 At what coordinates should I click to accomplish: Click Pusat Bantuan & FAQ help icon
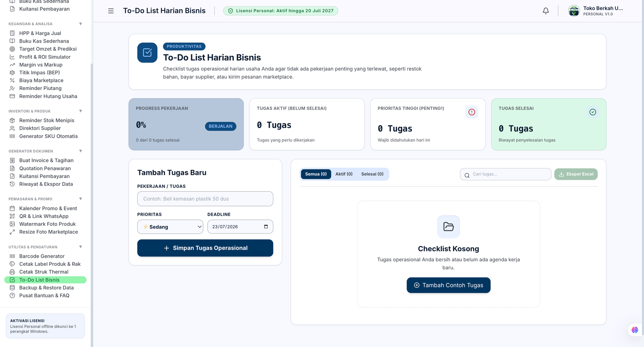click(12, 296)
